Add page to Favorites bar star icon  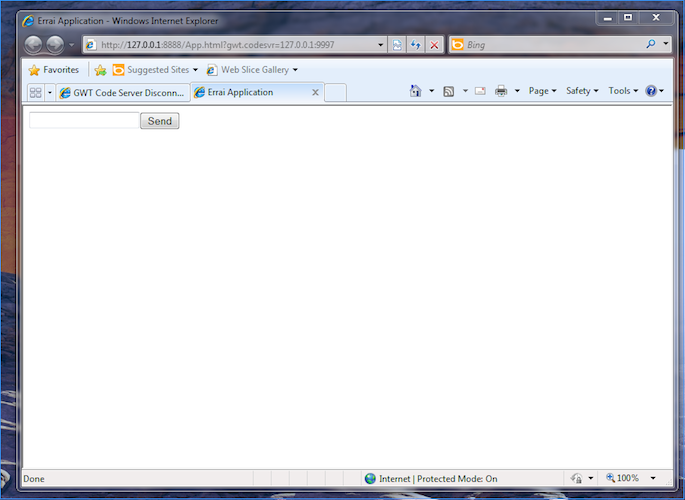click(x=100, y=70)
